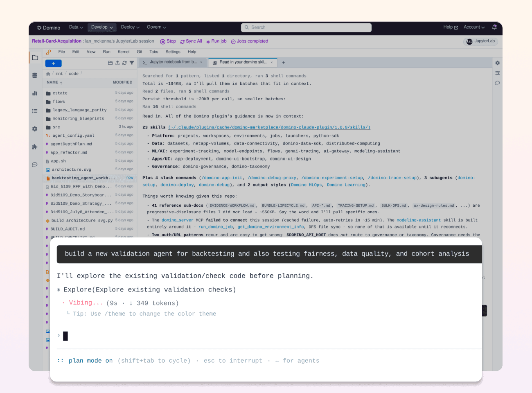The width and height of the screenshot is (532, 393).
Task: Click the New Folder icon in file browser
Action: click(110, 63)
